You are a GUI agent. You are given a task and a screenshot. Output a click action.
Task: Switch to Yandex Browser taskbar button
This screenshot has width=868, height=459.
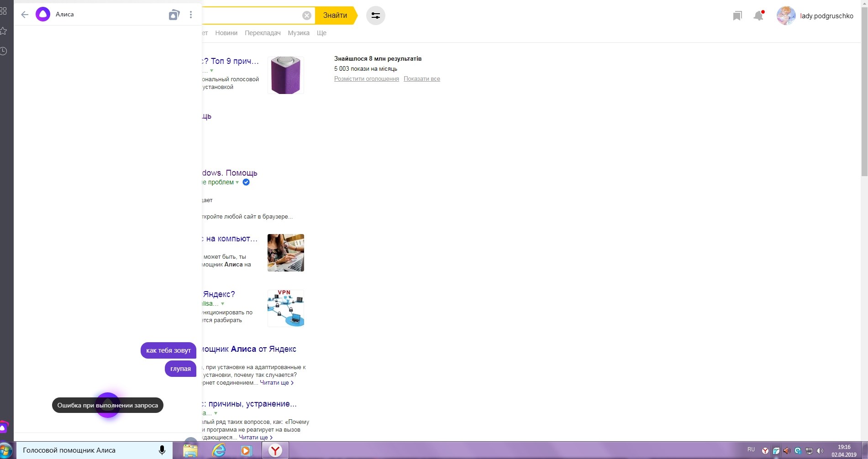point(275,451)
